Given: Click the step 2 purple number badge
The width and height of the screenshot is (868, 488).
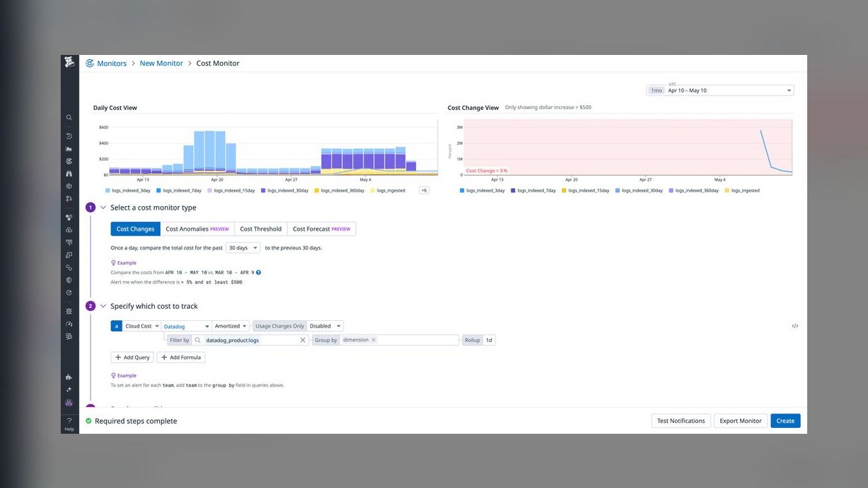Looking at the screenshot, I should 90,306.
